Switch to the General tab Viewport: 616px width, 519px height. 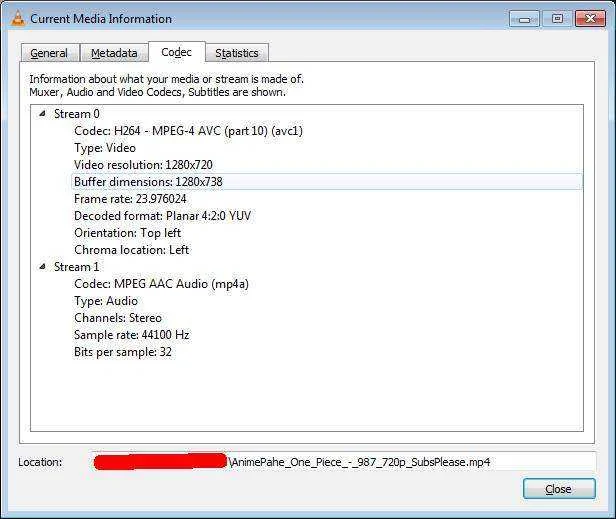[50, 53]
